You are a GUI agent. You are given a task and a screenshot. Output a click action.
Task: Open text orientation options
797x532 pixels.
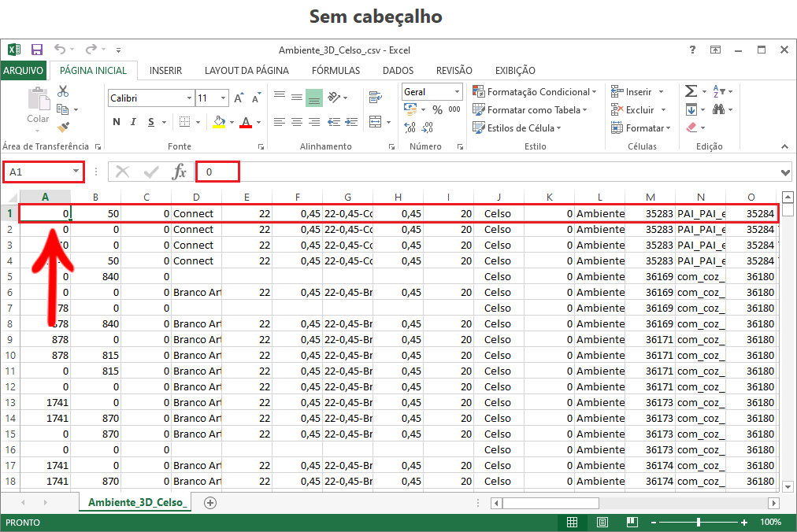(x=334, y=97)
